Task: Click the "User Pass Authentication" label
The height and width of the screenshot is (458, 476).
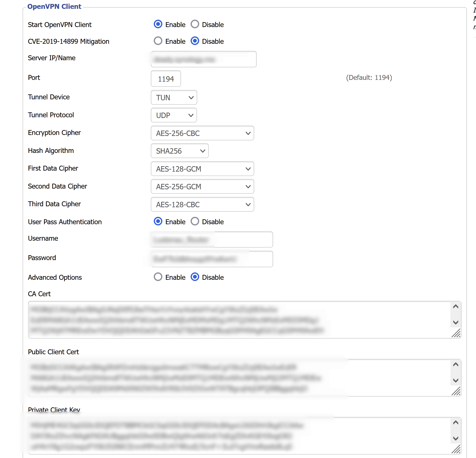Action: point(65,222)
